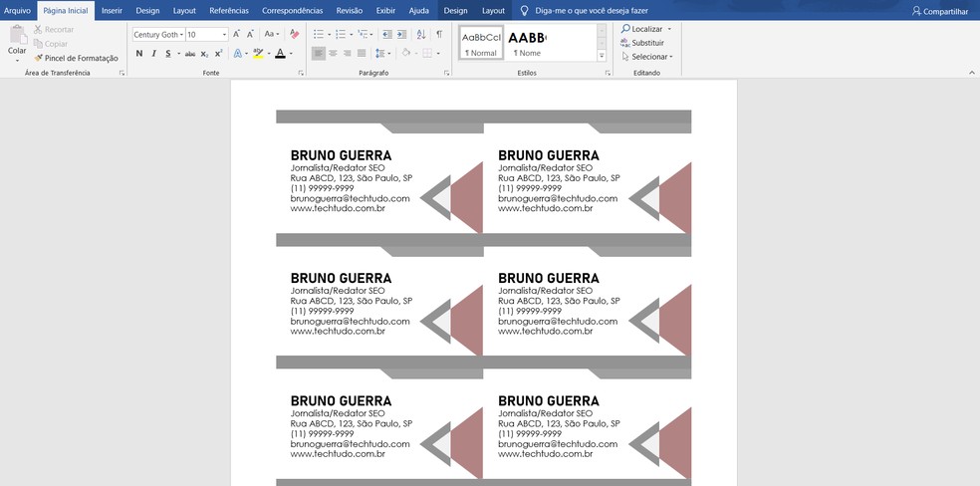Click the Substituir button
Viewport: 980px width, 486px height.
click(x=646, y=43)
